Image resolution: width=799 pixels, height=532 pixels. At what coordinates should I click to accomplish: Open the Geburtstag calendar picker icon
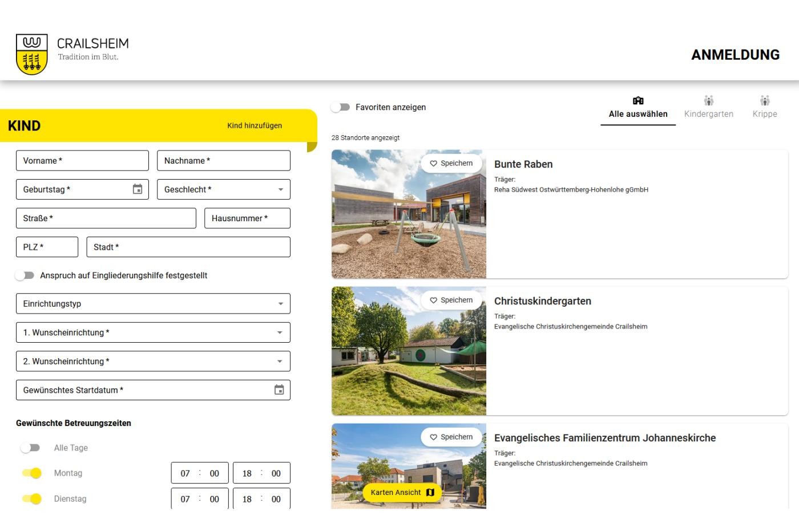[x=138, y=189]
